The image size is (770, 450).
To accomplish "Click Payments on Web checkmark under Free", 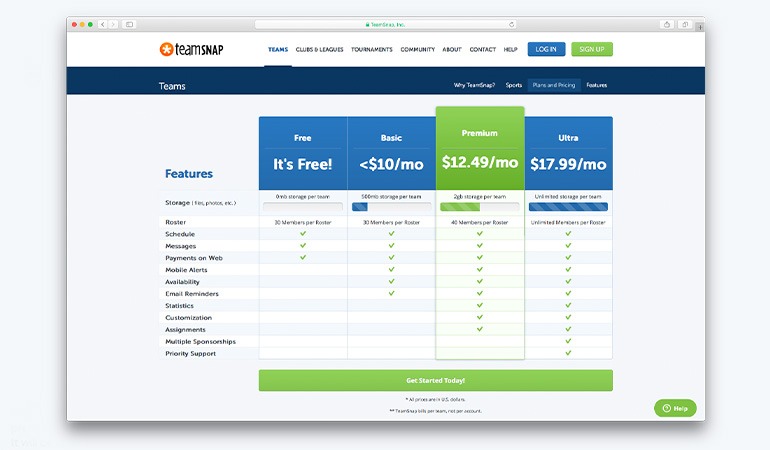I will tap(303, 257).
